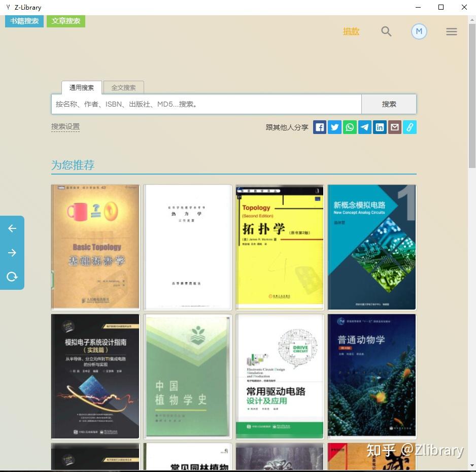The width and height of the screenshot is (476, 472).
Task: Select the 书籍搜索 tab
Action: tap(23, 21)
